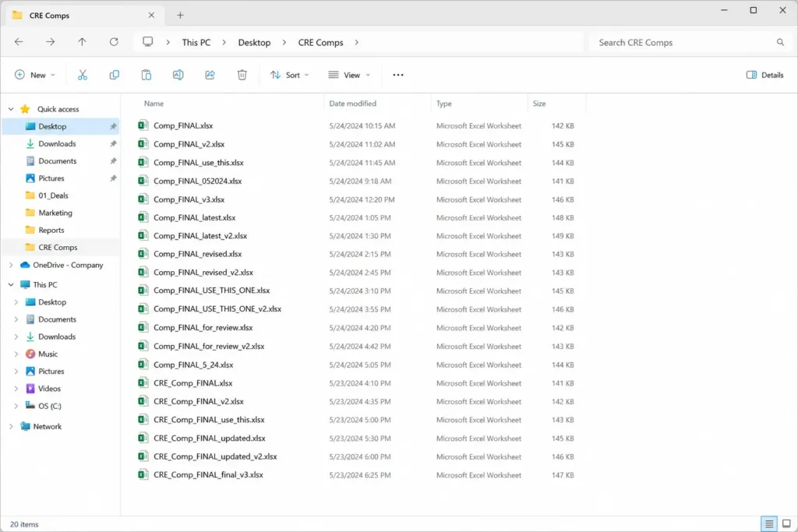Select the Excel icon of CRE_Comp_FINAL_final_v3.xlsx
Viewport: 798px width, 532px height.
[x=143, y=474]
